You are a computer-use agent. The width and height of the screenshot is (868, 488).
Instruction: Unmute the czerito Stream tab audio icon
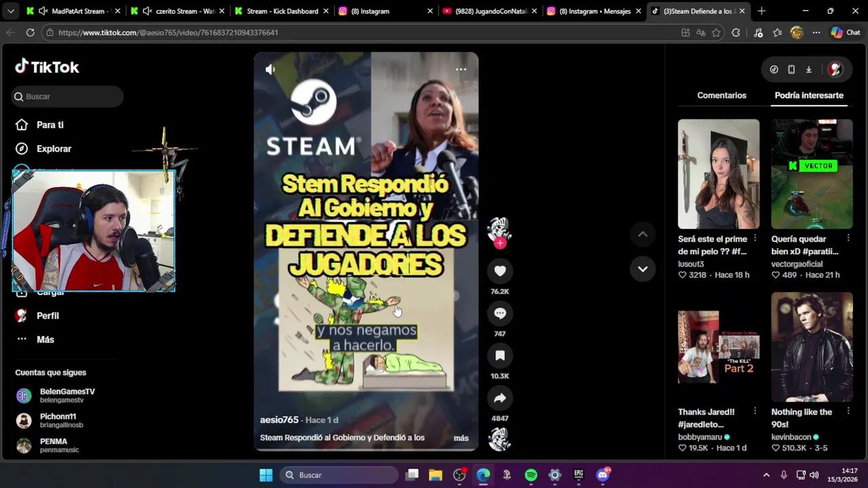(x=147, y=11)
